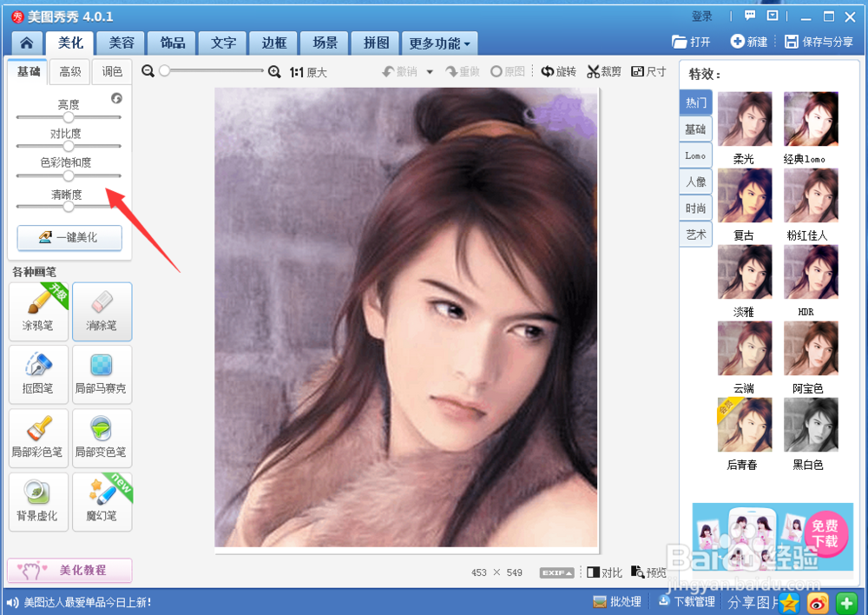This screenshot has height=615, width=868.
Task: Select the 基础 effects category
Action: pos(696,129)
